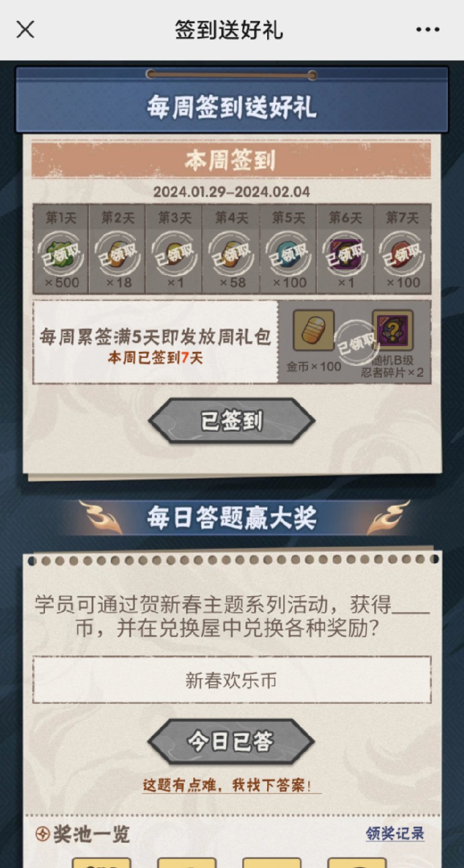Tap the 已领取 stamp on weekly pack

coord(353,347)
